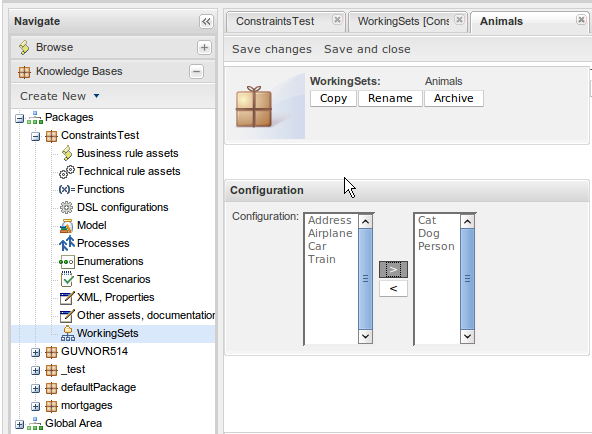Viewport: 592px width, 434px height.
Task: Collapse the Knowledge Bases section minus button
Action: (196, 72)
